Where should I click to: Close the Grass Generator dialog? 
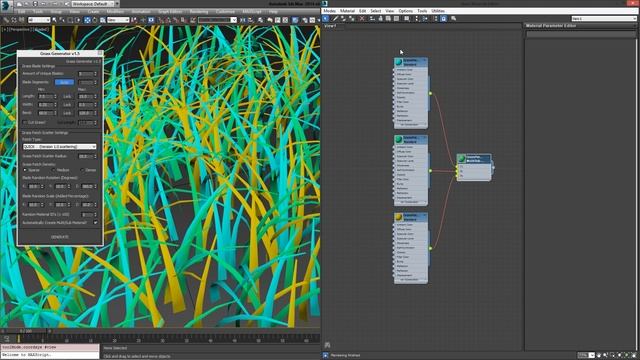(100, 53)
